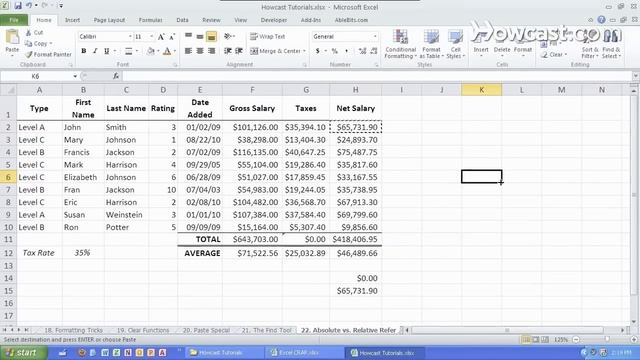
Task: Center the cell text horizontally
Action: (x=200, y=51)
